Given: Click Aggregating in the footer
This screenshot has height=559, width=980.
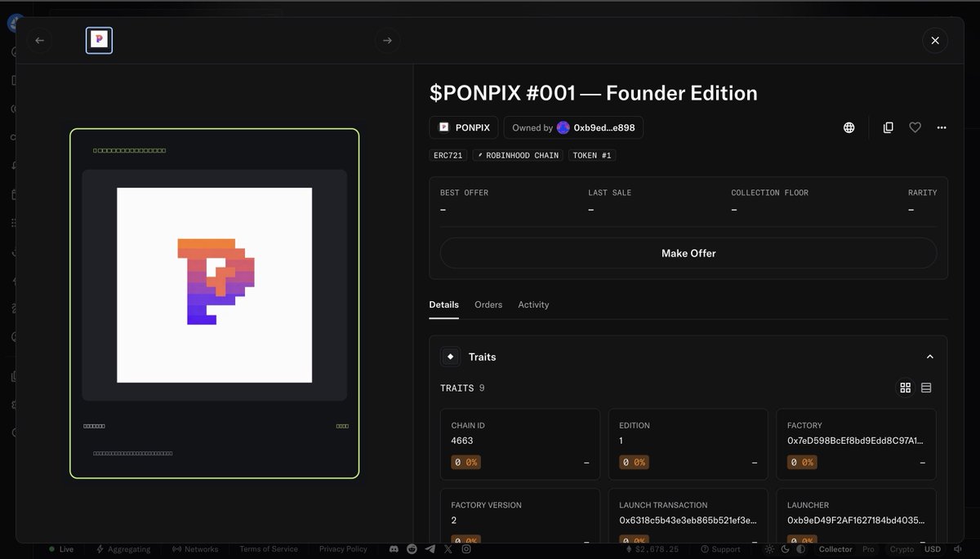Looking at the screenshot, I should tap(123, 549).
